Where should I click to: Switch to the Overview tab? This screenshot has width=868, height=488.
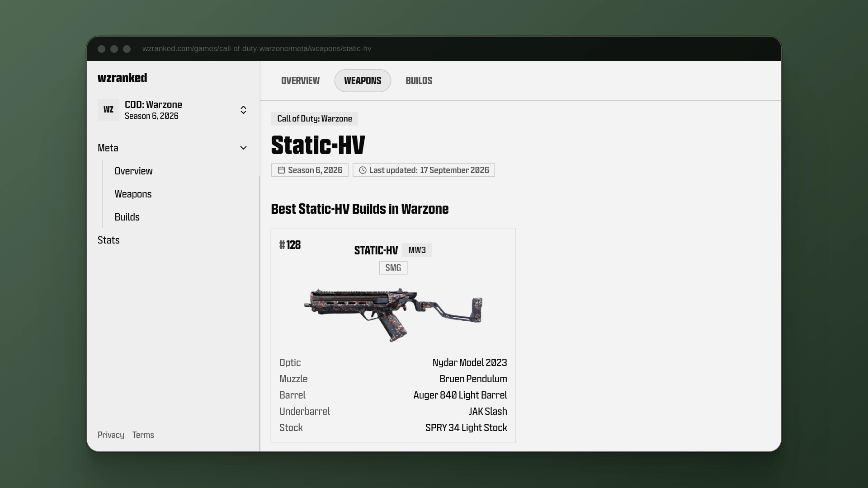pos(300,80)
